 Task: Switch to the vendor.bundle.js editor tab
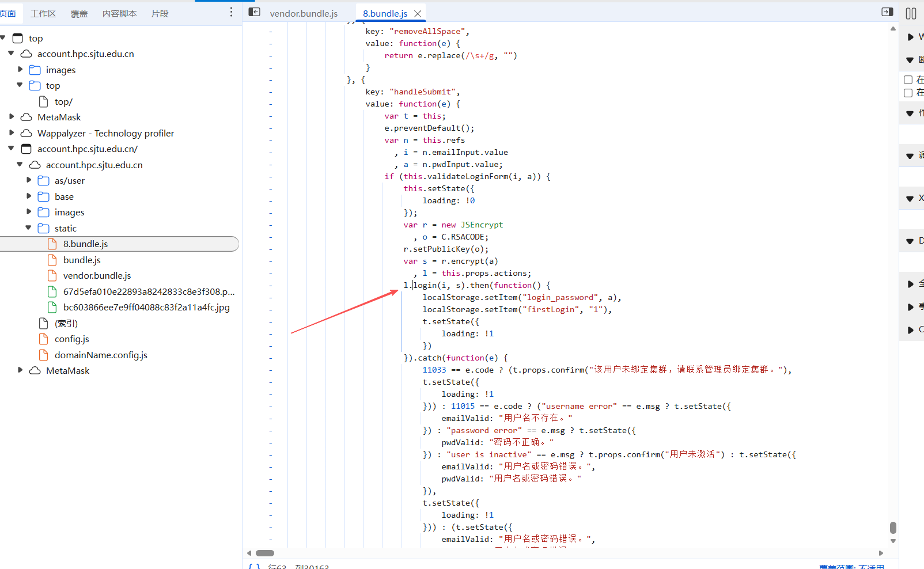304,13
